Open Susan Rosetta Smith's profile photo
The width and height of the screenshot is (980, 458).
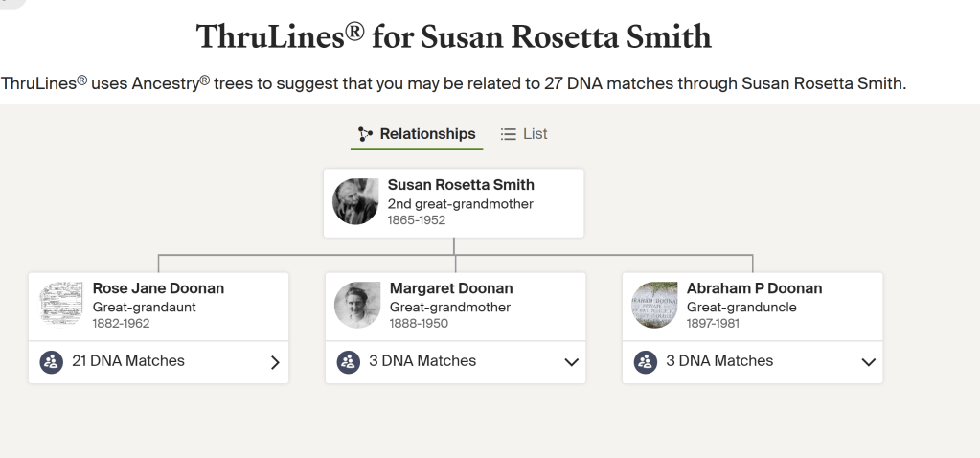click(355, 202)
